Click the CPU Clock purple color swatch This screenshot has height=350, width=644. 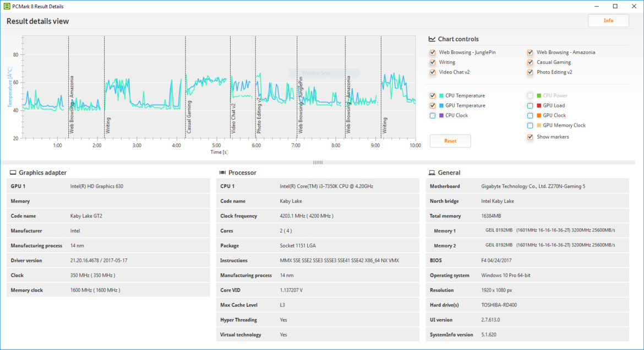pos(441,116)
